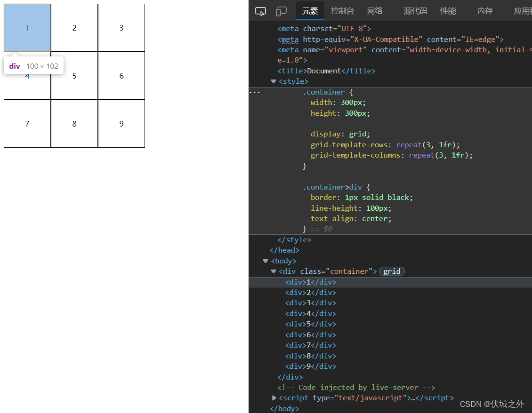Select the title Document line
The height and width of the screenshot is (413, 532).
click(x=326, y=71)
